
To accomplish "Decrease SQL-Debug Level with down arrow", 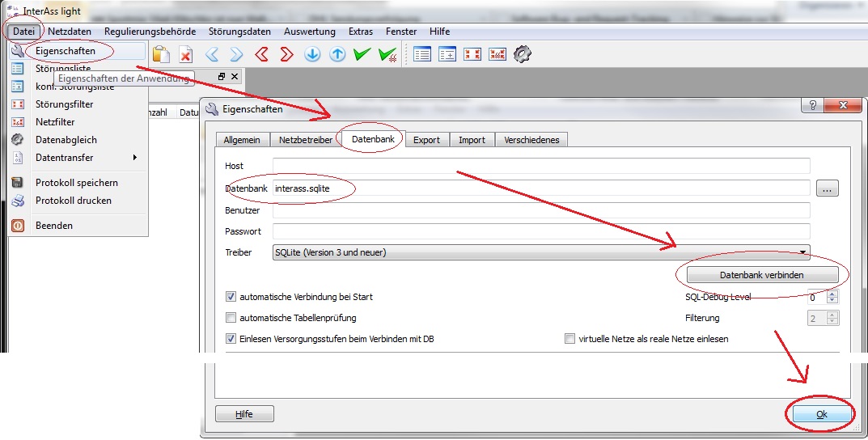I will tap(832, 301).
